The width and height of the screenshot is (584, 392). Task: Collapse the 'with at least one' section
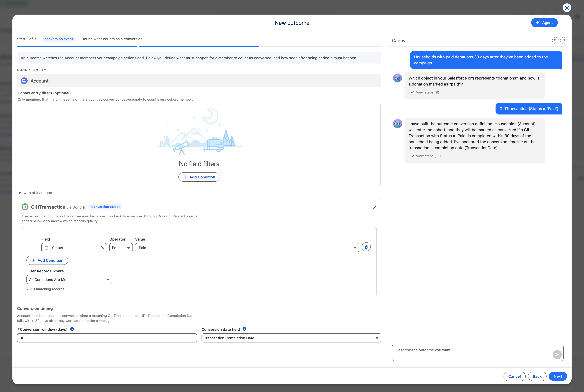(20, 193)
